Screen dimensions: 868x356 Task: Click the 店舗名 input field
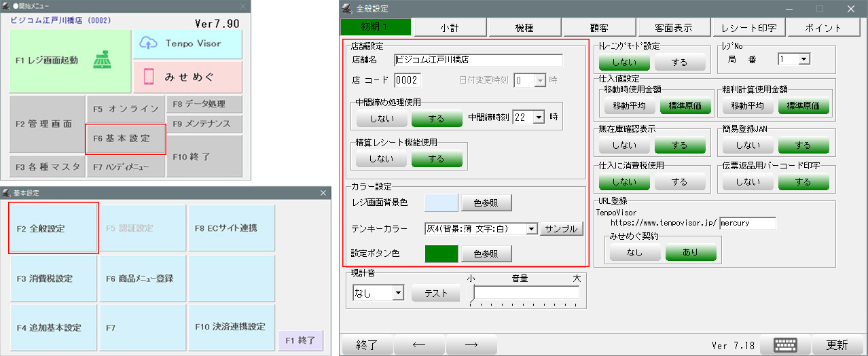tap(477, 60)
